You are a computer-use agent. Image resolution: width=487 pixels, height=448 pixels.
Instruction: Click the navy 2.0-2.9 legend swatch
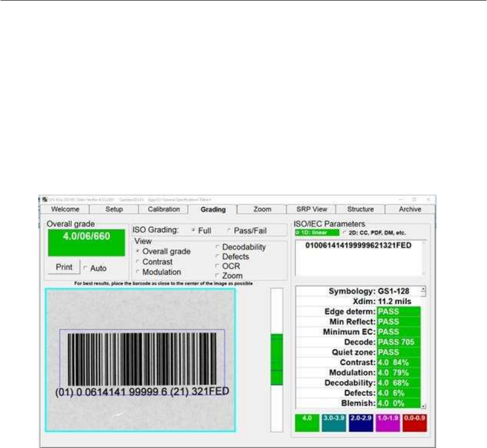pos(361,423)
